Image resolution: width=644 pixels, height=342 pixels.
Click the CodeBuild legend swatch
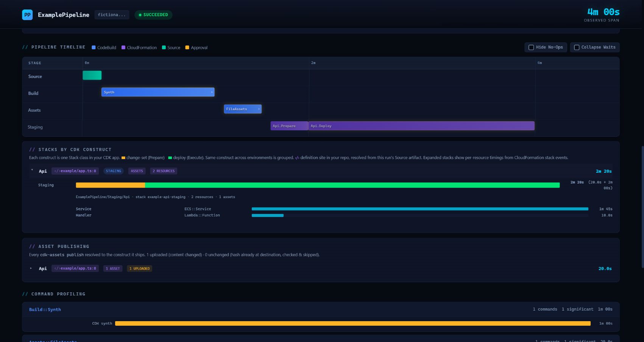[x=94, y=47]
